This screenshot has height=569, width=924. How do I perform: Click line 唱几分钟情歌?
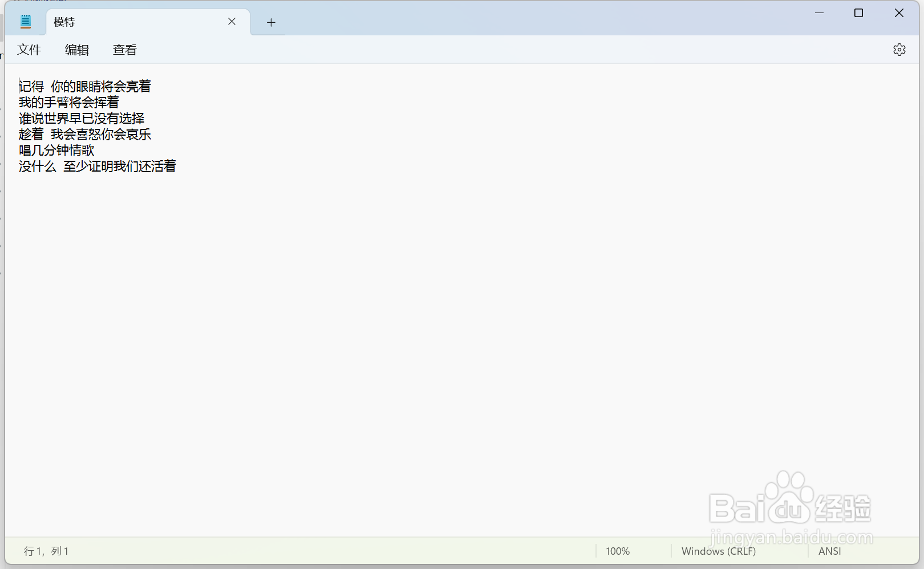56,150
